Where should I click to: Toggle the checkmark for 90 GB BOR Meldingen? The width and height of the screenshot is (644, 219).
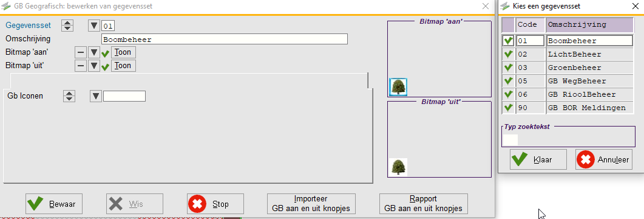509,108
